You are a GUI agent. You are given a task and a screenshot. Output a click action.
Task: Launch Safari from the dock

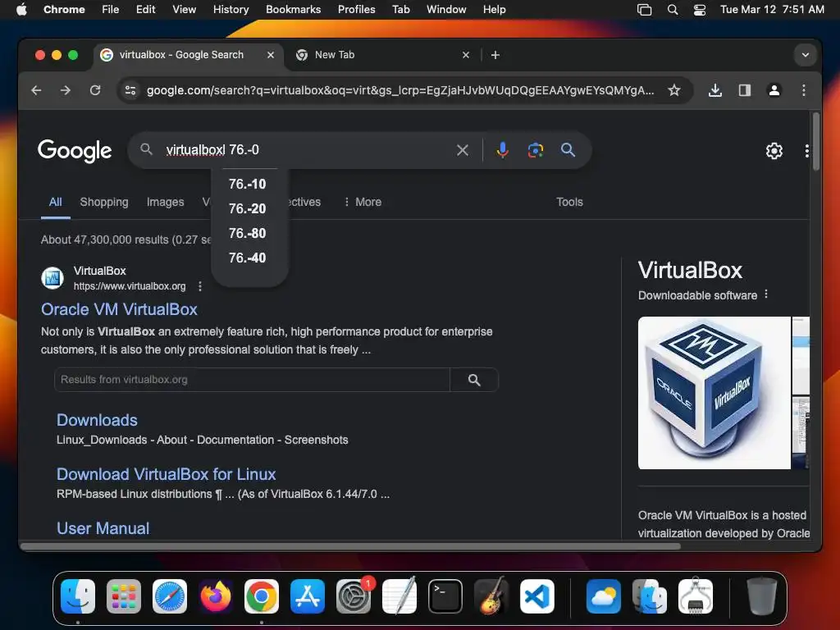click(x=169, y=596)
